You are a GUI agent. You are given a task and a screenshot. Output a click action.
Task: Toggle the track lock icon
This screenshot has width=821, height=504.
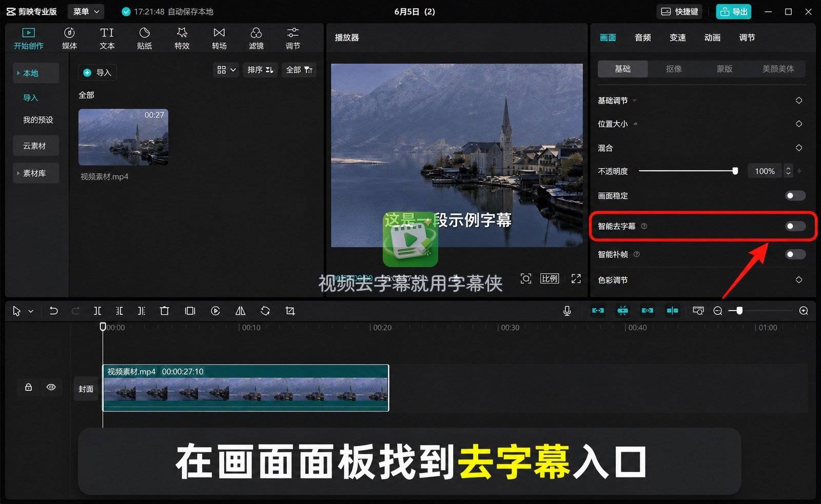pyautogui.click(x=29, y=387)
